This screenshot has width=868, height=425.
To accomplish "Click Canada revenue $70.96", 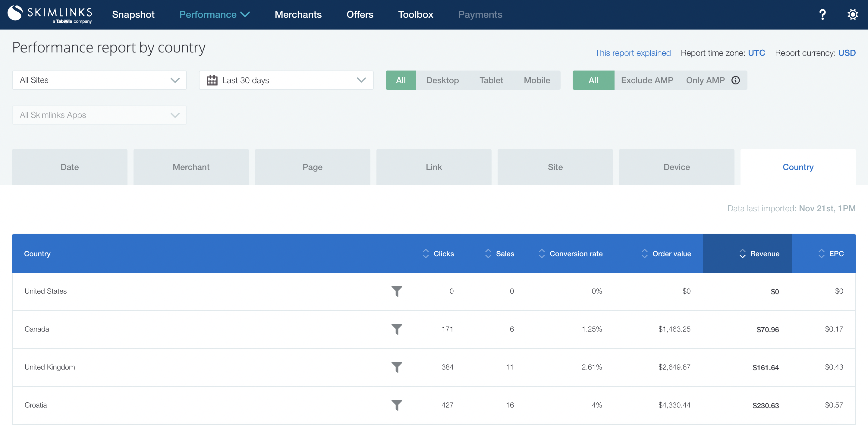I will [768, 330].
